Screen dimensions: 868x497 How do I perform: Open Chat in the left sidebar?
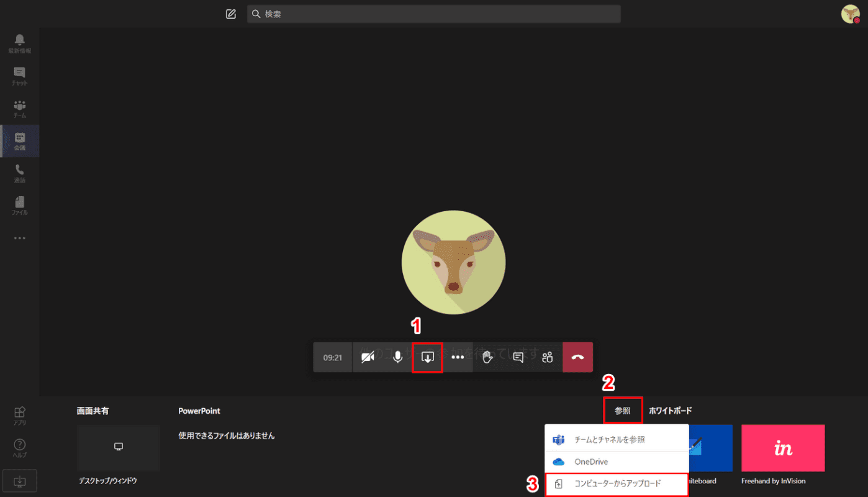[x=20, y=76]
